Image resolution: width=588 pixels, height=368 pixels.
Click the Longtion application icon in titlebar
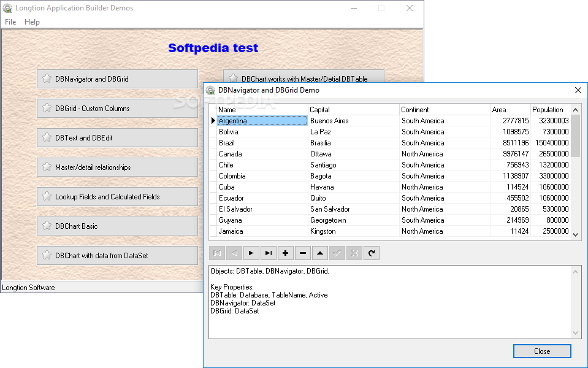pyautogui.click(x=7, y=8)
